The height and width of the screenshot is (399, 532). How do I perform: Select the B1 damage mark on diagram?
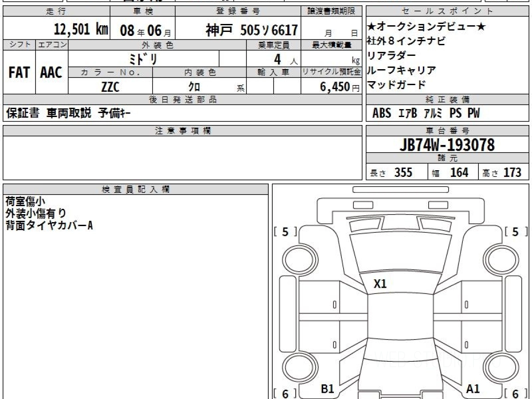[327, 389]
